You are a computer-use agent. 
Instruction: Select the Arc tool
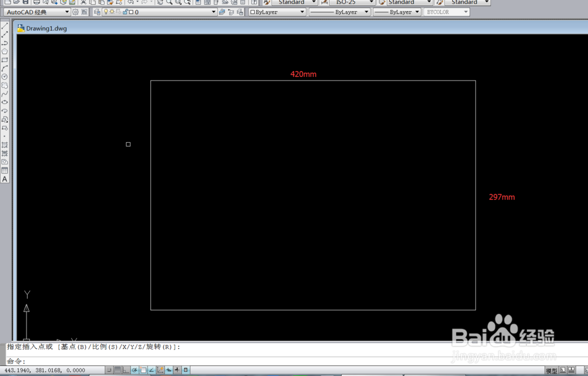click(x=5, y=69)
